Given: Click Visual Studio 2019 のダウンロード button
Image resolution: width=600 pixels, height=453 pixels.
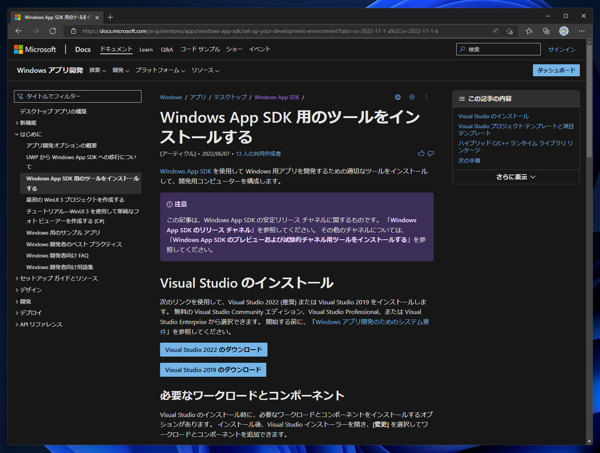Looking at the screenshot, I should 213,370.
